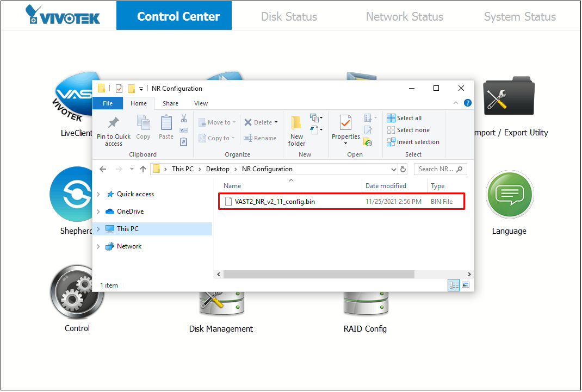Open Recent locations dropdown arrow
Viewport: 582px width, 392px height.
132,169
